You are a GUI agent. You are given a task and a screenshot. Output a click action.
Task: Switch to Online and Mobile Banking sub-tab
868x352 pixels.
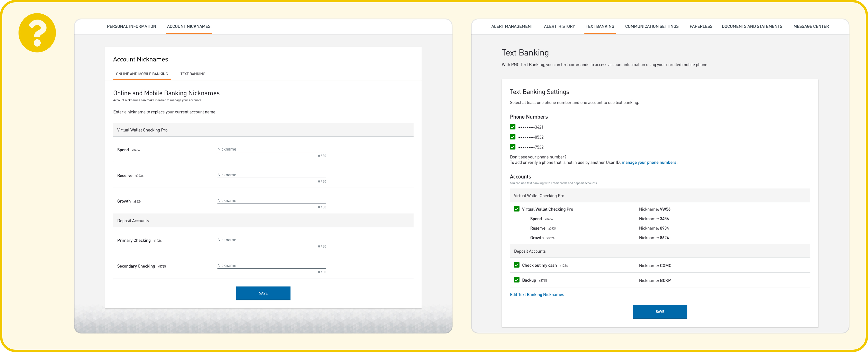tap(142, 74)
